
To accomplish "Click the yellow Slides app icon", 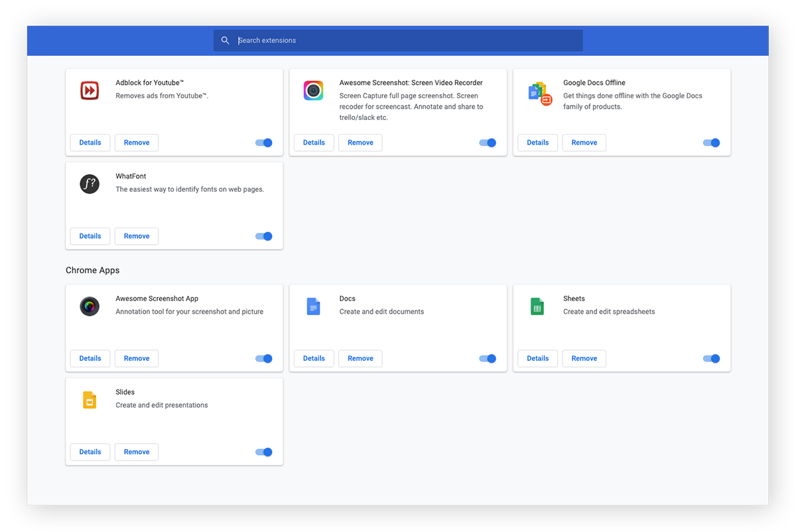I will tap(90, 399).
